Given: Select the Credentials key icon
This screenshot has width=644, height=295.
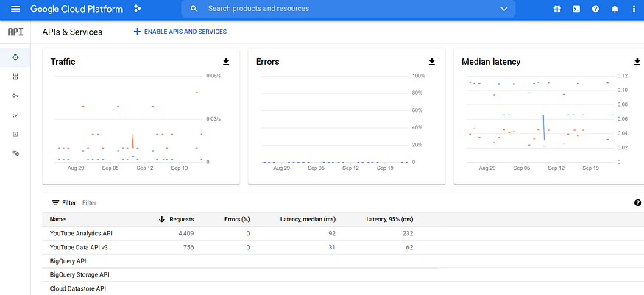Looking at the screenshot, I should pos(15,96).
